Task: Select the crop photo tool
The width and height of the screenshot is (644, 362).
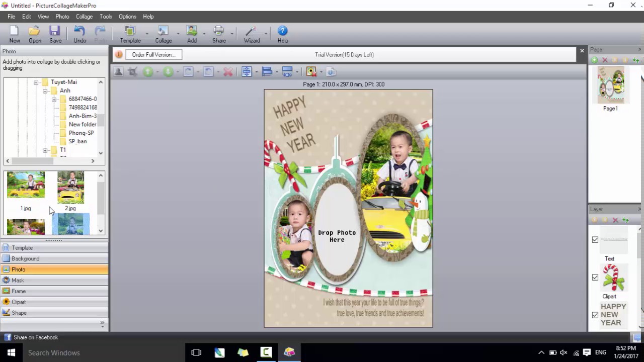Action: tap(132, 72)
